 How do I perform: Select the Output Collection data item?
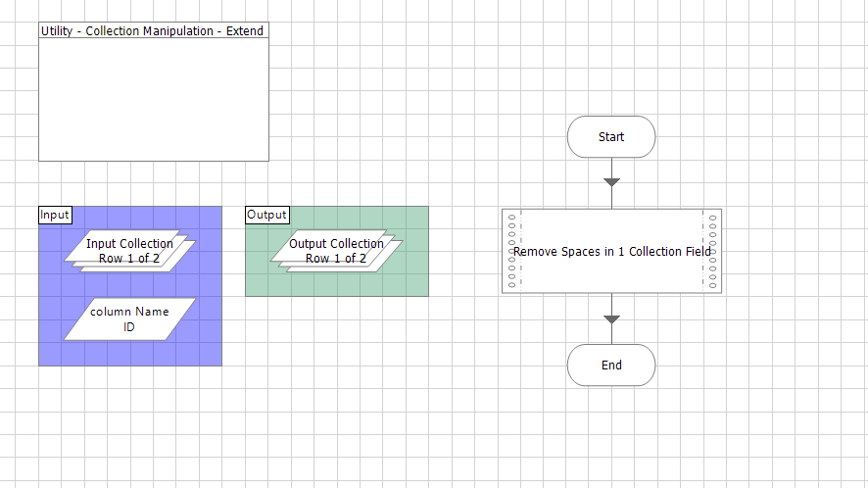[336, 251]
